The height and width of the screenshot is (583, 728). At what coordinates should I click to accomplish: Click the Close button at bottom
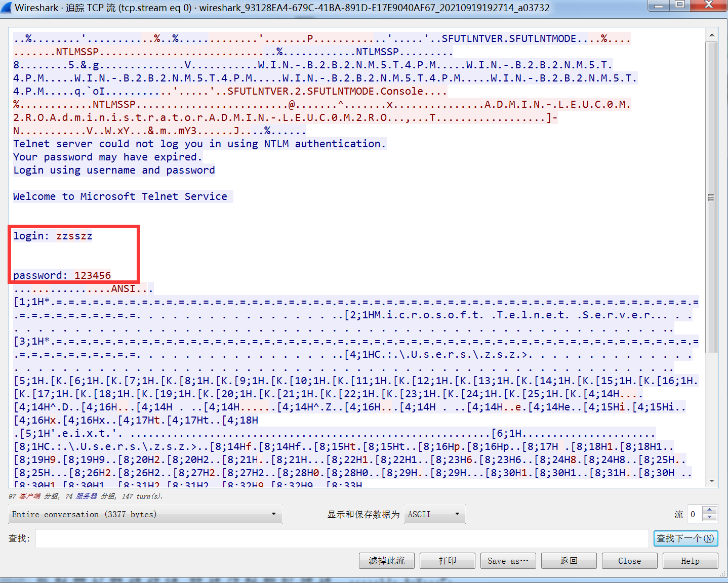(629, 561)
